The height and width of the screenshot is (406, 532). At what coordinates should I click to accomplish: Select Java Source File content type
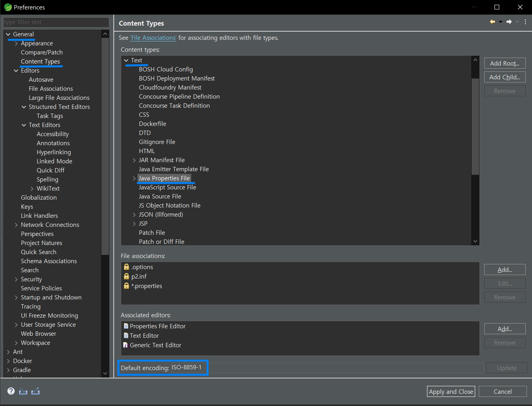pos(160,196)
